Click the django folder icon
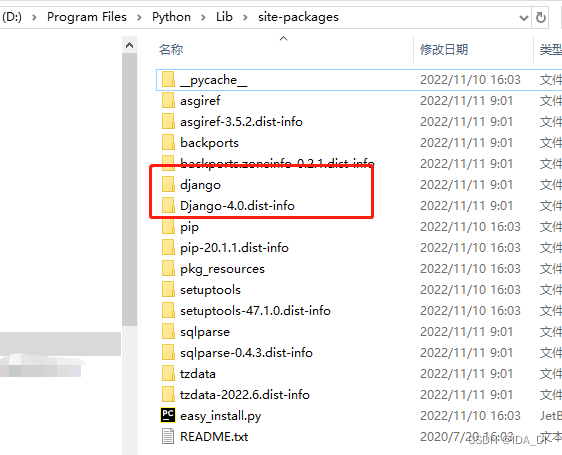 (x=168, y=185)
